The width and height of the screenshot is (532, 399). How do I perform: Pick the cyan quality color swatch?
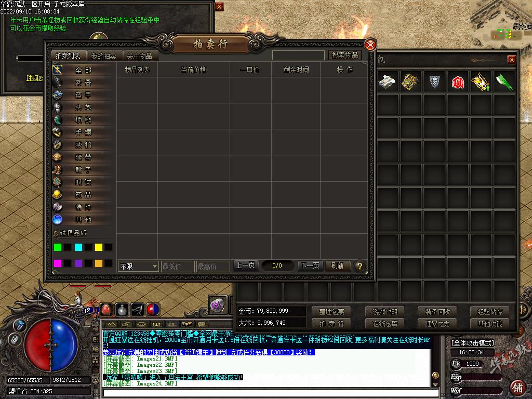pos(78,247)
